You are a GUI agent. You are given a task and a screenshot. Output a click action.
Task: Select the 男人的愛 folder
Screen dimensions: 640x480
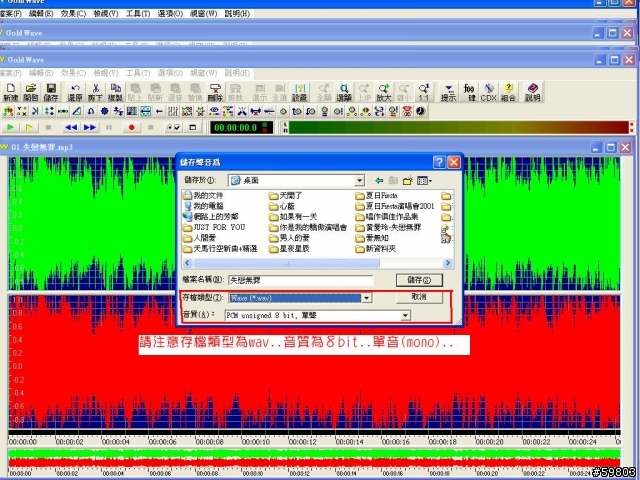coord(289,238)
